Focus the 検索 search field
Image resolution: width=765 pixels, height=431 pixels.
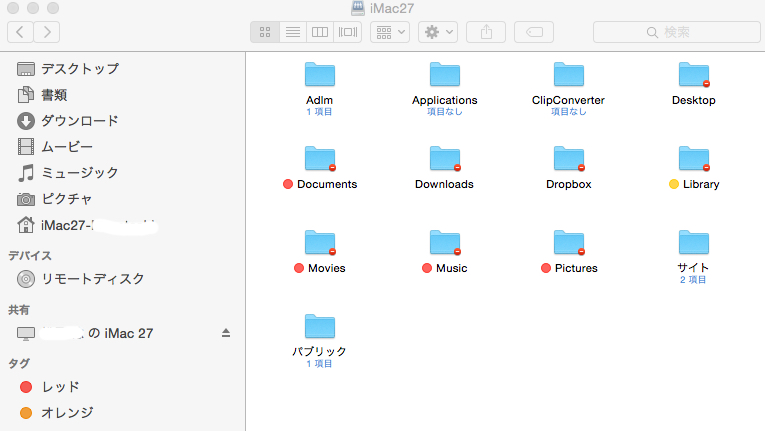(677, 32)
